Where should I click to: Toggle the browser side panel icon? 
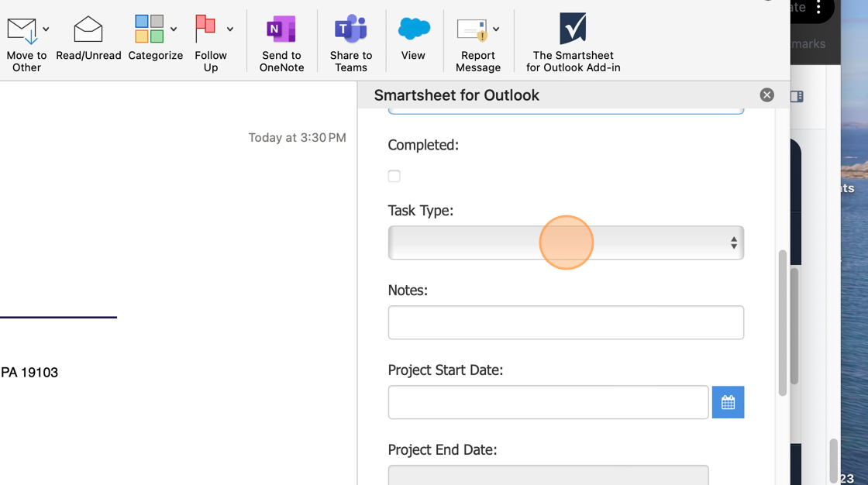click(797, 96)
